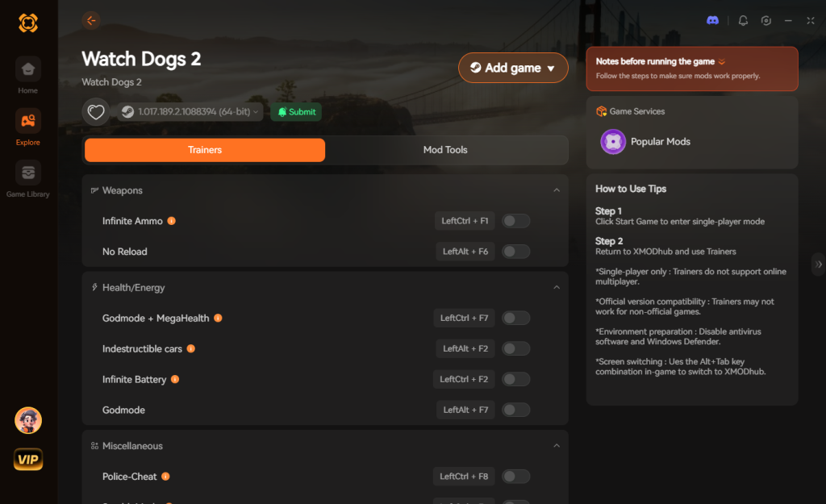The width and height of the screenshot is (826, 504).
Task: Edit Police-Cheat hotkey LeftCtrl + F8
Action: point(464,476)
